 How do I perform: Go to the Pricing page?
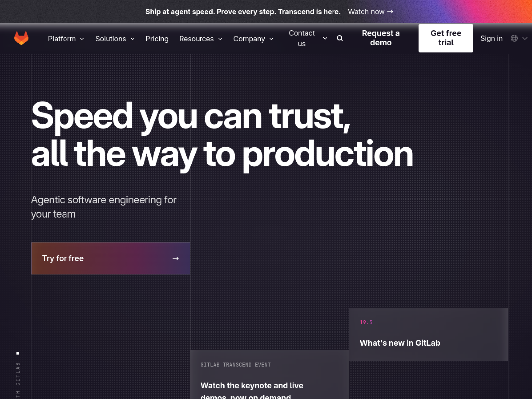[157, 39]
